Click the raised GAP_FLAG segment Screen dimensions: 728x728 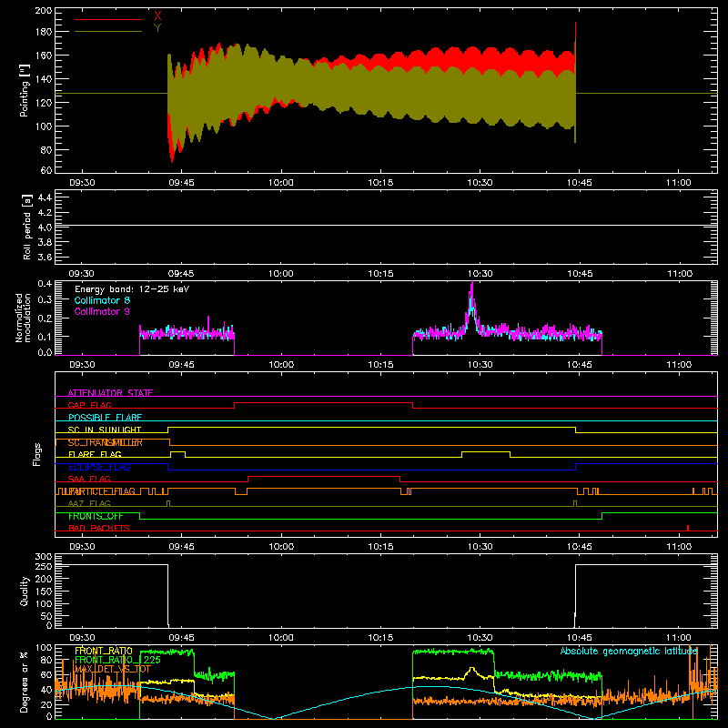[324, 403]
